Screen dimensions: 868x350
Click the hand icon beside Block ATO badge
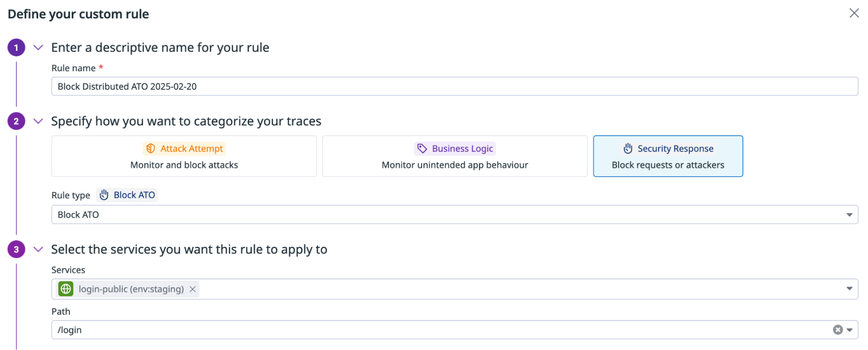click(104, 195)
